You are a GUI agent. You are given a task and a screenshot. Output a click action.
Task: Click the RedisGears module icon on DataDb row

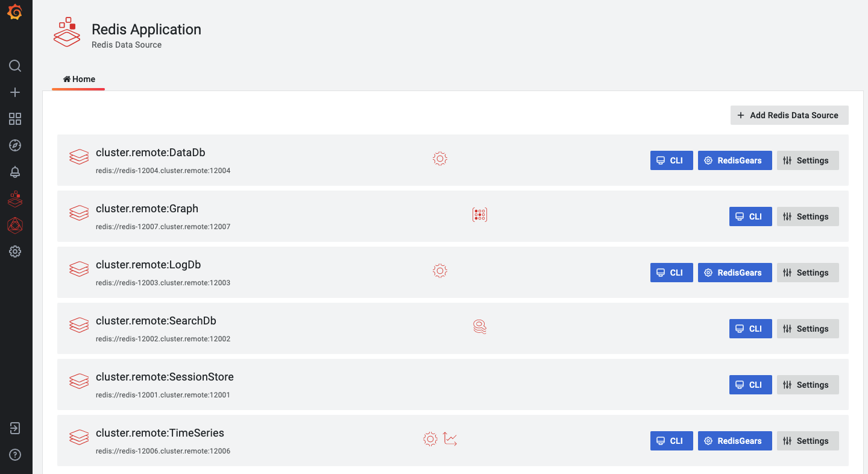click(439, 159)
